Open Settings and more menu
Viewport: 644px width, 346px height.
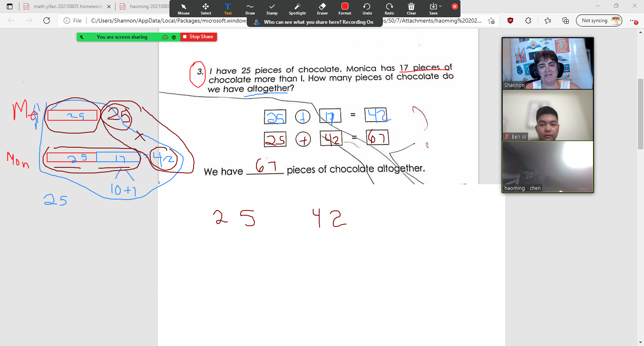click(x=633, y=21)
